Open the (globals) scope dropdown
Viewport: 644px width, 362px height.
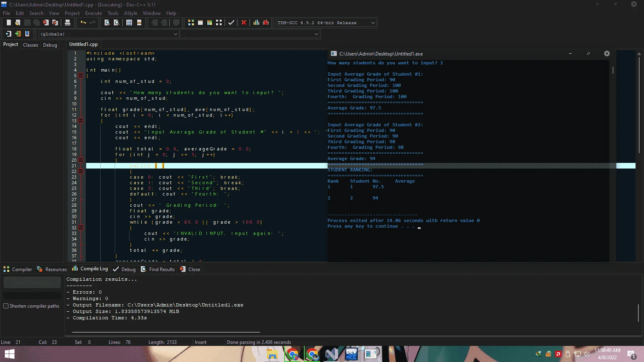[175, 34]
